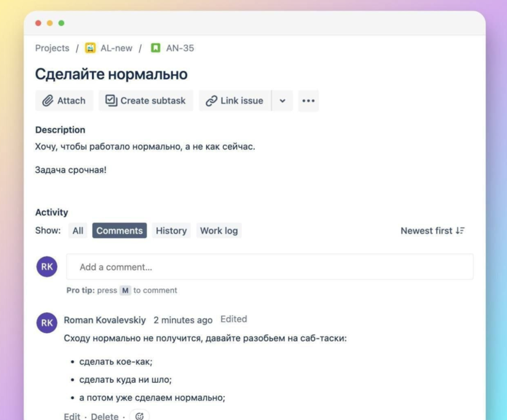Maximize the window using the green button
The width and height of the screenshot is (507, 420).
tap(62, 23)
